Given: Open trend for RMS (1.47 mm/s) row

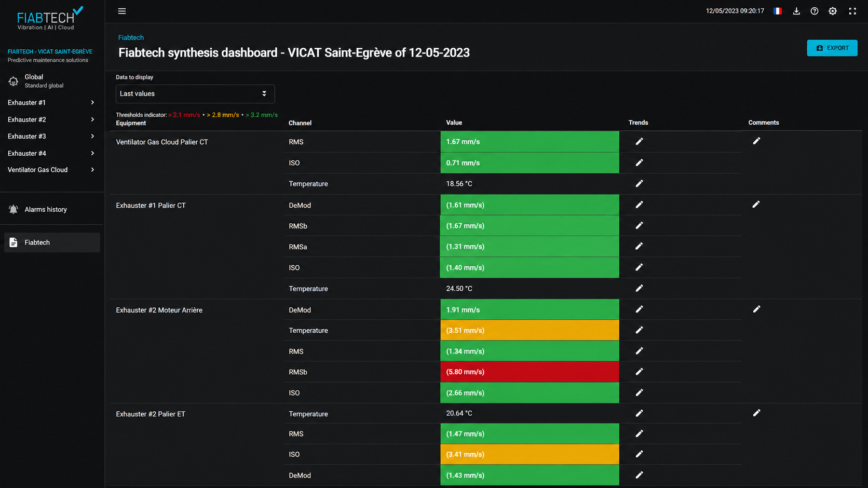Looking at the screenshot, I should pos(639,433).
